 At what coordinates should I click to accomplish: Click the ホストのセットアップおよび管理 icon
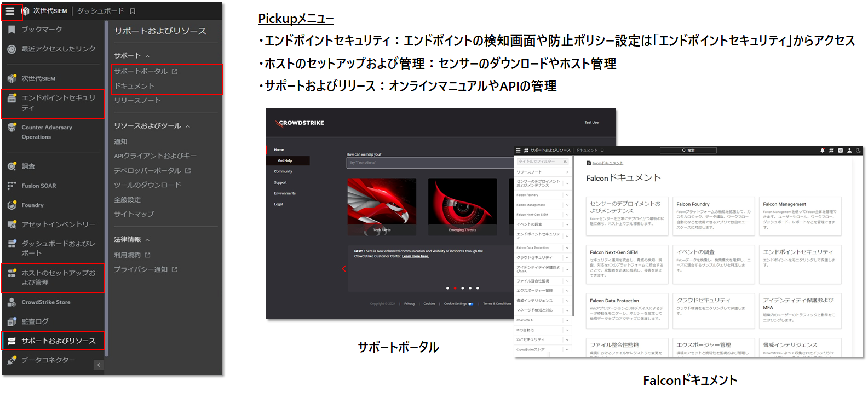click(12, 273)
